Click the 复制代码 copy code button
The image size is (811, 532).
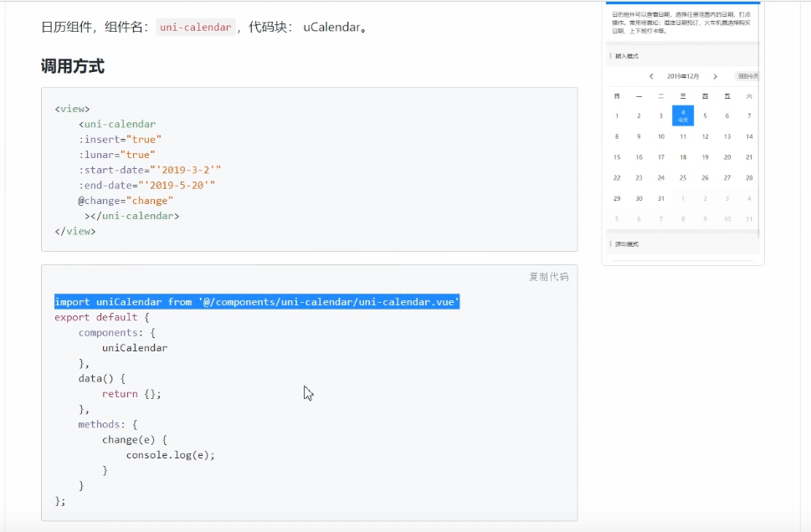pyautogui.click(x=548, y=277)
